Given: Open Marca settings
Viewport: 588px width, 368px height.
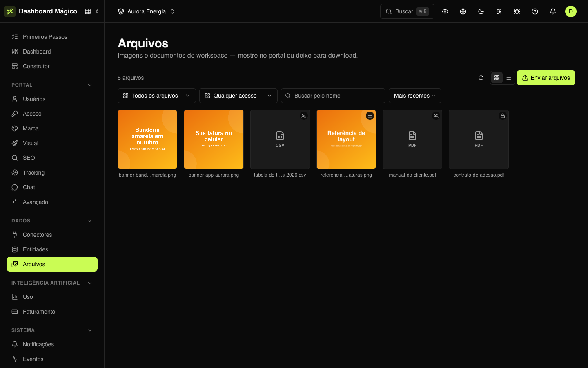Looking at the screenshot, I should pos(52,128).
